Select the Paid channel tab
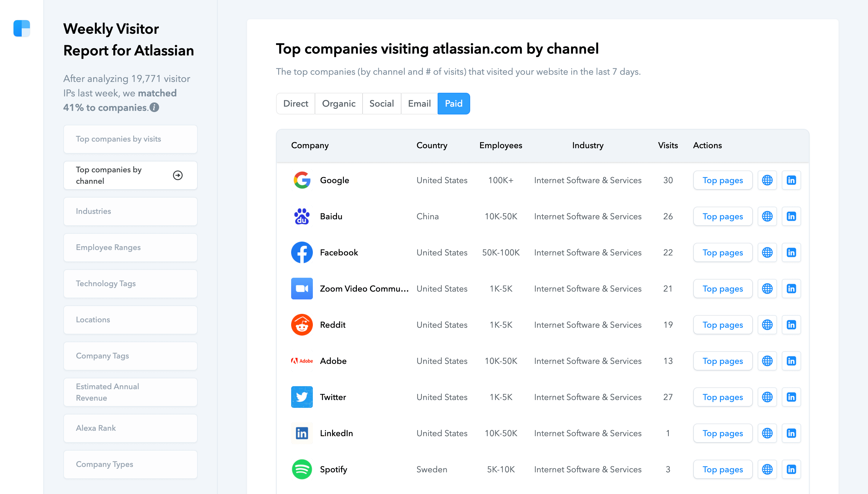Screen dimensions: 868x494 [x=454, y=104]
